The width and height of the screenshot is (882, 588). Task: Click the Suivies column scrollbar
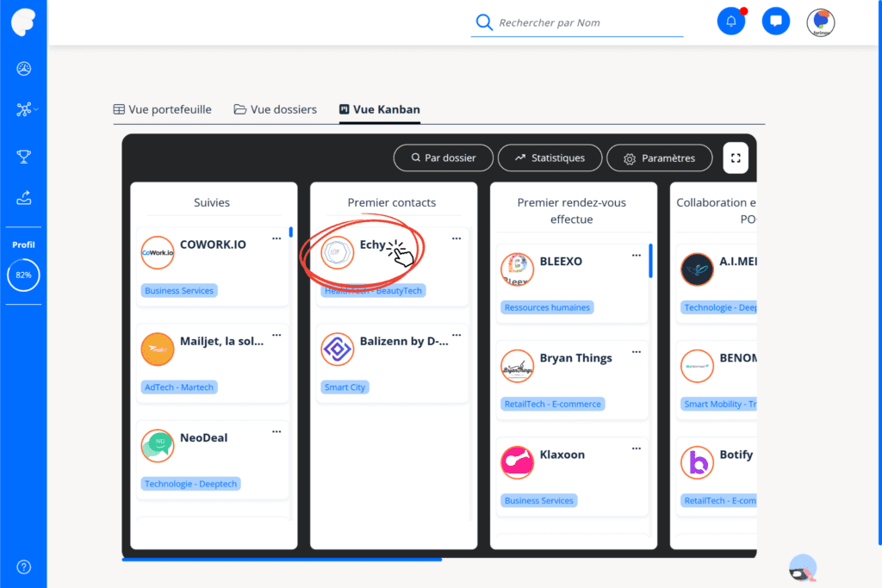coord(291,232)
